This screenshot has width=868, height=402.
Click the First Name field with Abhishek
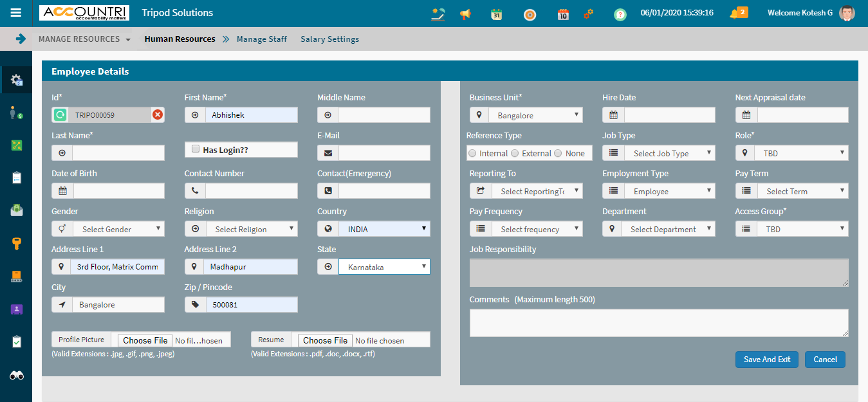(x=252, y=115)
